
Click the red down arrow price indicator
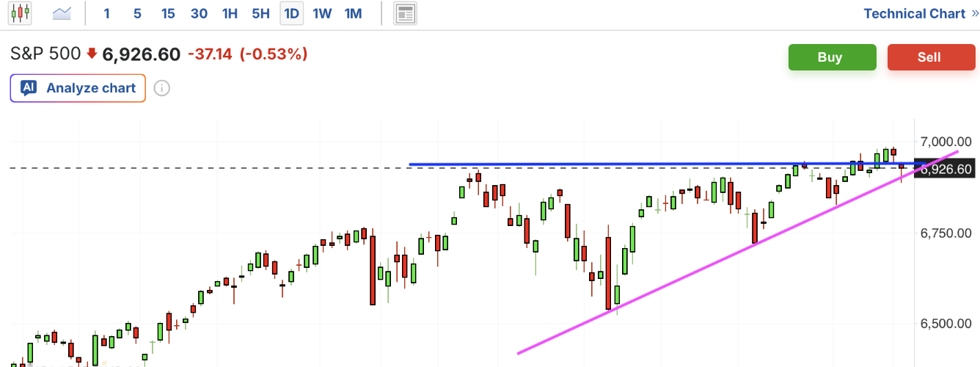pos(92,54)
